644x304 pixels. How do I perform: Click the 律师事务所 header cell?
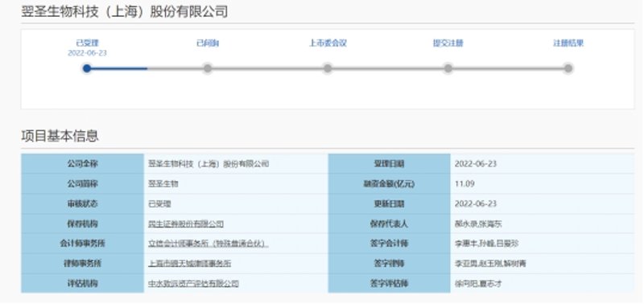83,263
